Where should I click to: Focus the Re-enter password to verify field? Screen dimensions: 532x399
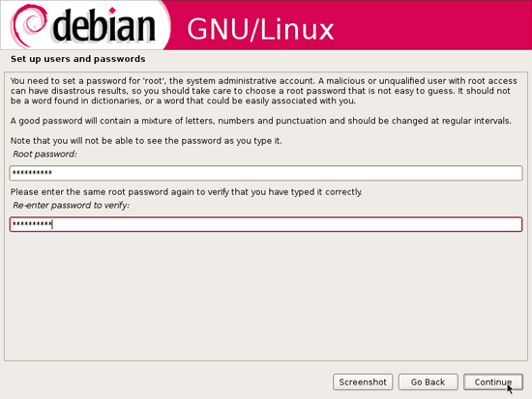pyautogui.click(x=266, y=224)
